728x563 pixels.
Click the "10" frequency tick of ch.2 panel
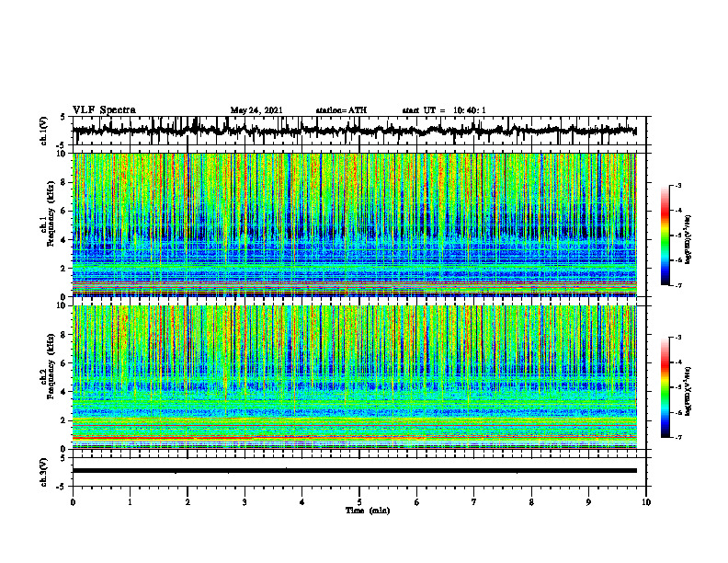[63, 305]
